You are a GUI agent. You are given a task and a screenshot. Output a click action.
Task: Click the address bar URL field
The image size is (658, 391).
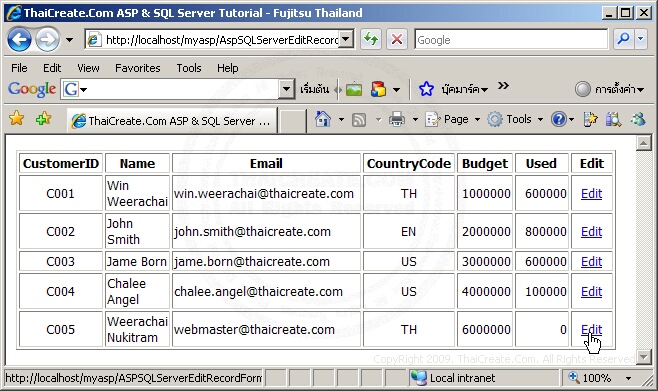212,40
